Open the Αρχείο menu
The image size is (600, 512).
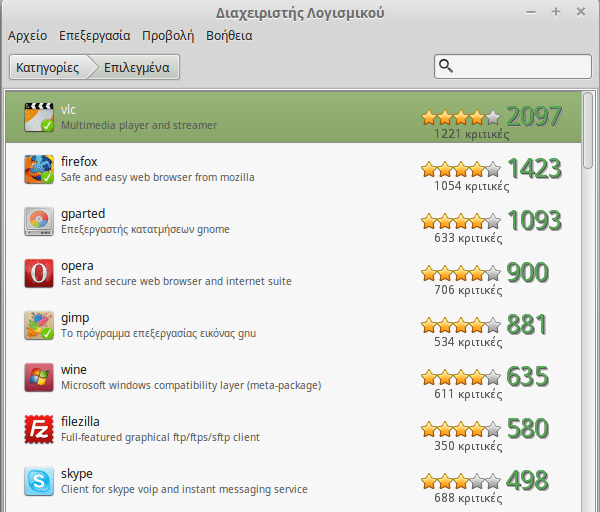pos(28,36)
